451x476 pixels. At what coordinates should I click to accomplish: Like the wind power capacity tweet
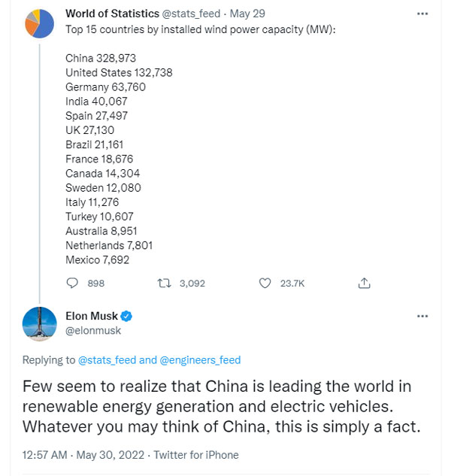(264, 283)
